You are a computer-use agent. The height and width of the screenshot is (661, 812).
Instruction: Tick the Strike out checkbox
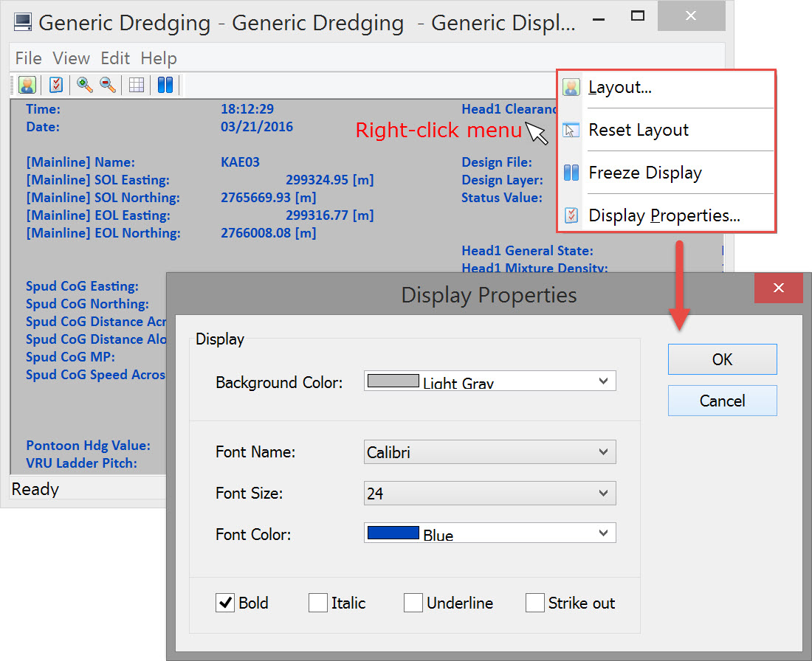(535, 603)
